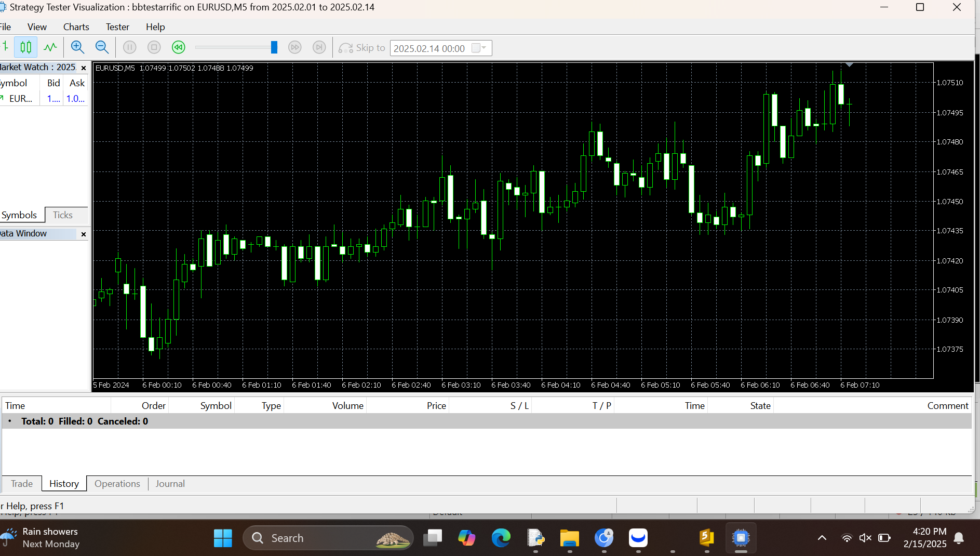Click the T / P column header
The image size is (980, 556).
tap(573, 406)
